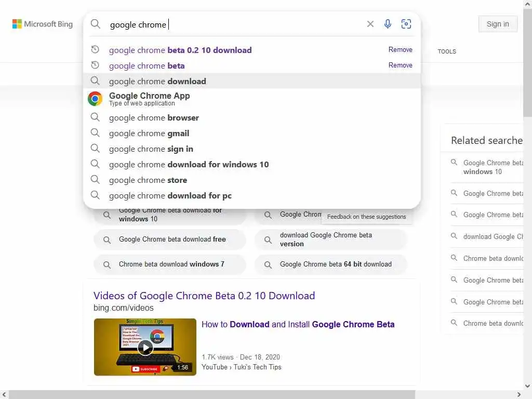Image resolution: width=532 pixels, height=399 pixels.
Task: Click the scroll-down arrow on vertical scrollbar
Action: tap(528, 386)
